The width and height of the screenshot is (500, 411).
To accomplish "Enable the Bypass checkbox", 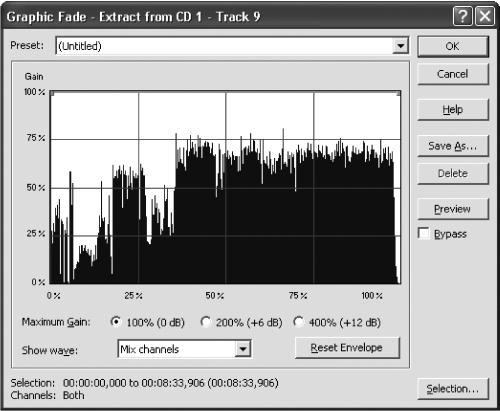I will click(424, 233).
